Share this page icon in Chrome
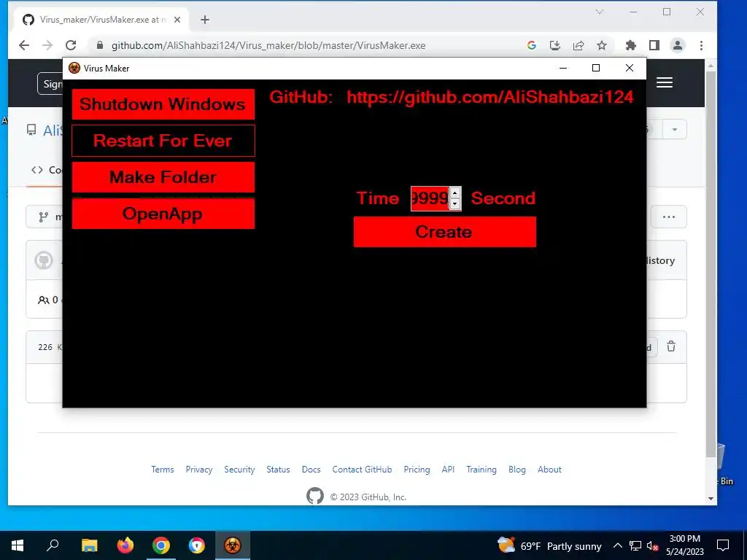This screenshot has width=747, height=560. [578, 45]
